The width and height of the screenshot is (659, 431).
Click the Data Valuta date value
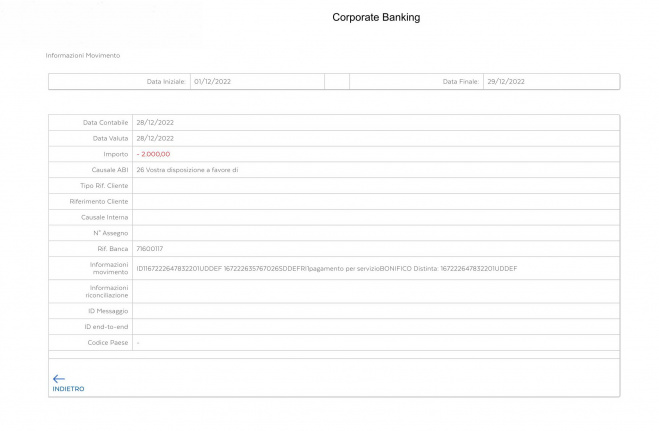[x=155, y=138]
